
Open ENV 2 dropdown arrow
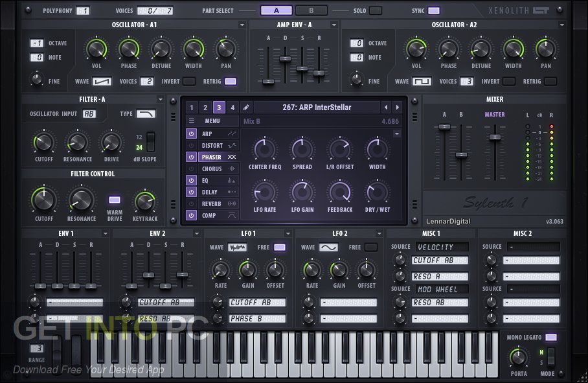pyautogui.click(x=196, y=234)
